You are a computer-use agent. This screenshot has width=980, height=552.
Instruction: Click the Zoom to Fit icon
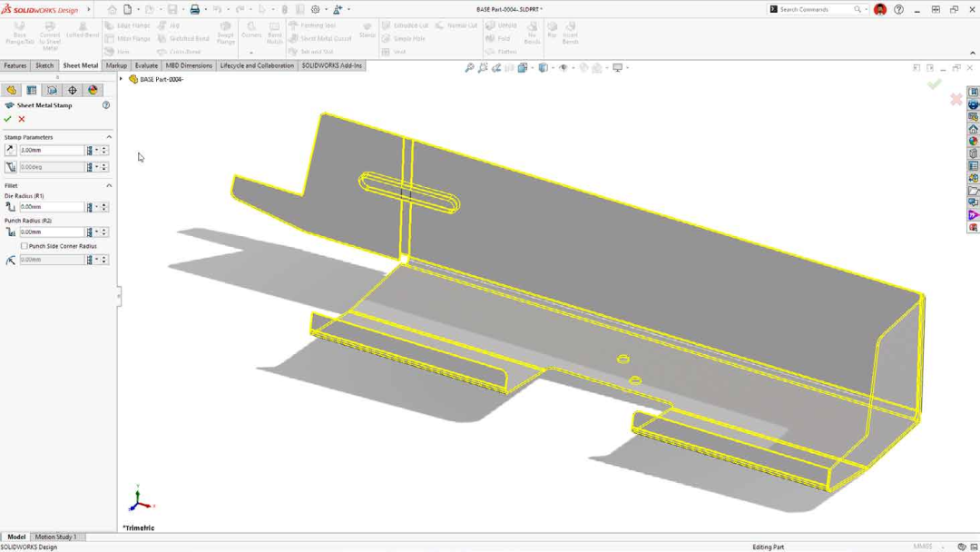click(x=469, y=67)
